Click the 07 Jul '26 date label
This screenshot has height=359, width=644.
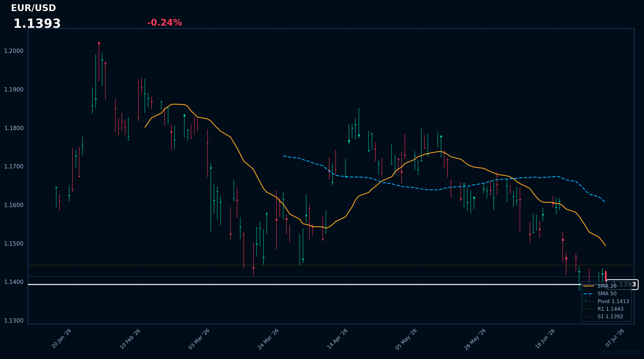coord(615,338)
